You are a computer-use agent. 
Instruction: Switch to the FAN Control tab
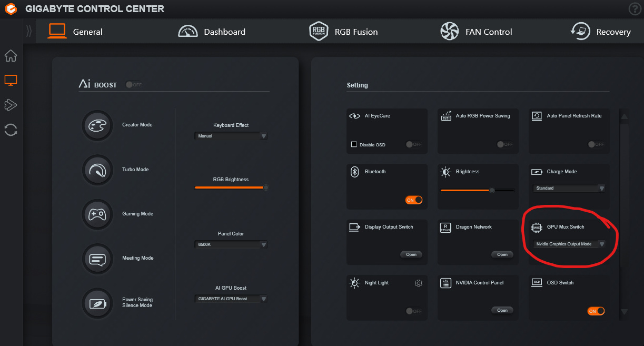pyautogui.click(x=476, y=32)
